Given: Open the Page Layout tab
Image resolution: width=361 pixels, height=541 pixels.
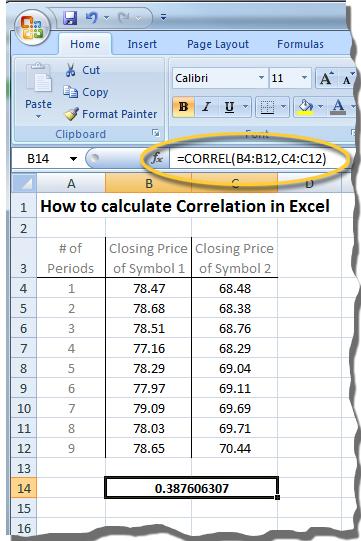Looking at the screenshot, I should 218,44.
